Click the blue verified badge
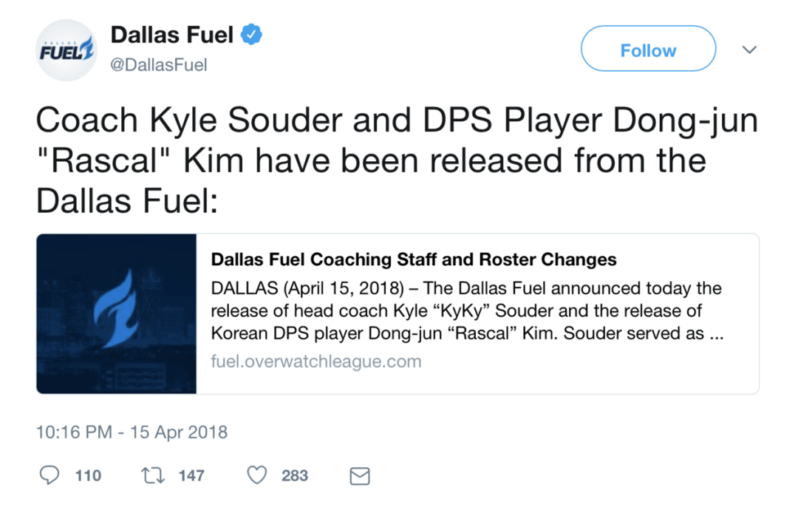This screenshot has width=812, height=513. [x=253, y=34]
